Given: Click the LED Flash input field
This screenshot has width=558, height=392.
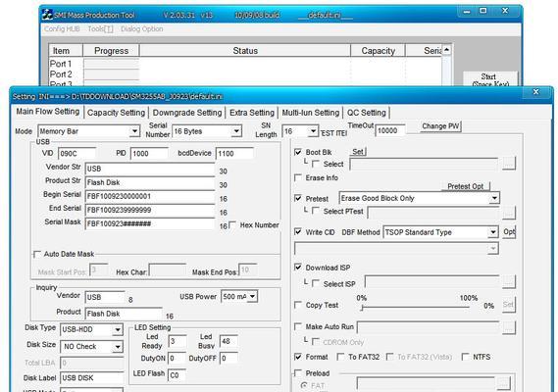Looking at the screenshot, I should click(177, 375).
